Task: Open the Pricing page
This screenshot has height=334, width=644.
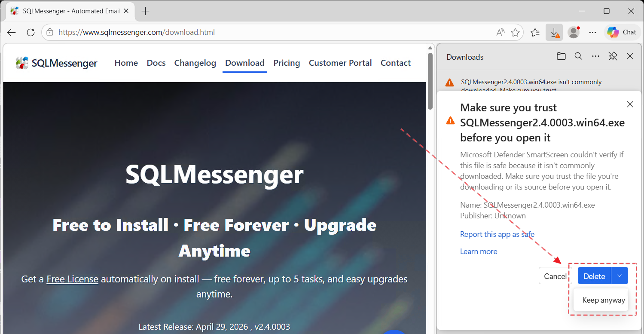Action: coord(287,63)
